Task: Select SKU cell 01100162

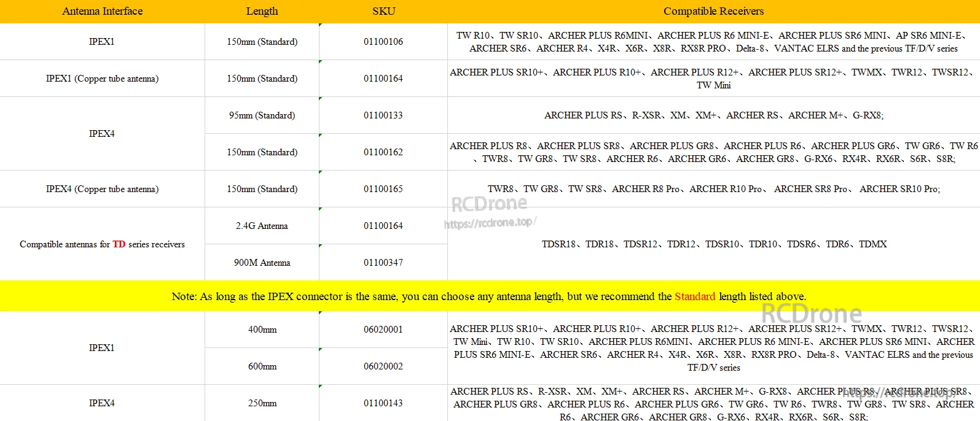Action: pos(383,152)
